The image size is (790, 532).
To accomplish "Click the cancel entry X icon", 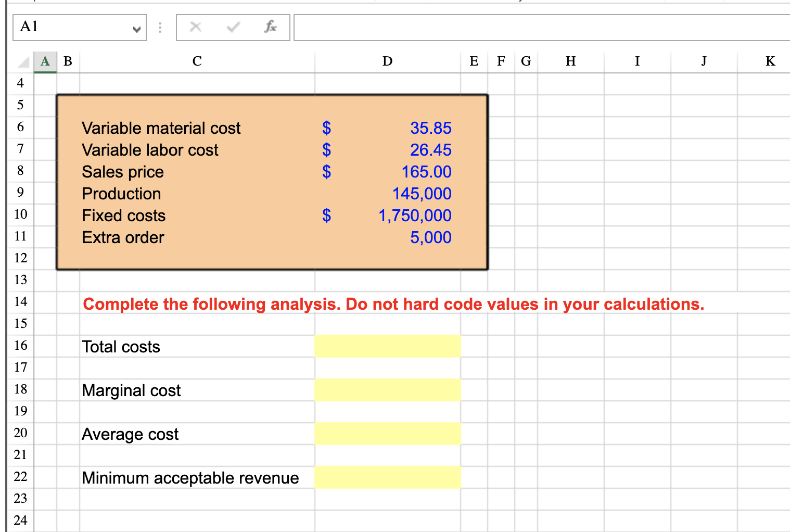I will pyautogui.click(x=195, y=27).
